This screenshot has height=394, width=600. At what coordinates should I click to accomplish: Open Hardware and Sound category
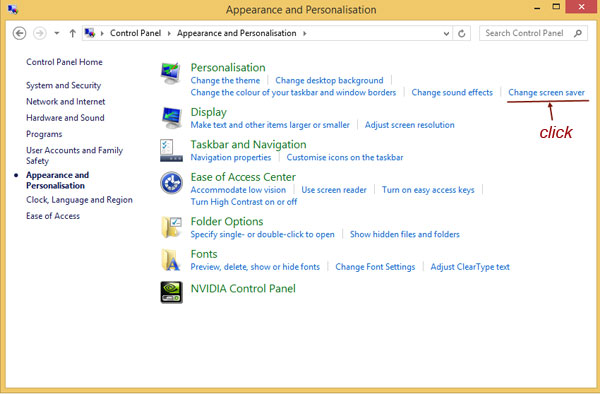click(65, 118)
